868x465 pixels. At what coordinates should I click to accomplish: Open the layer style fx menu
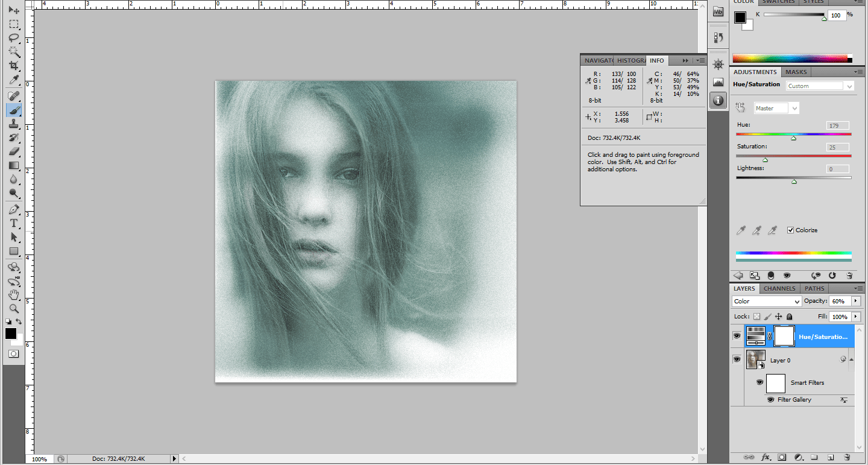767,457
